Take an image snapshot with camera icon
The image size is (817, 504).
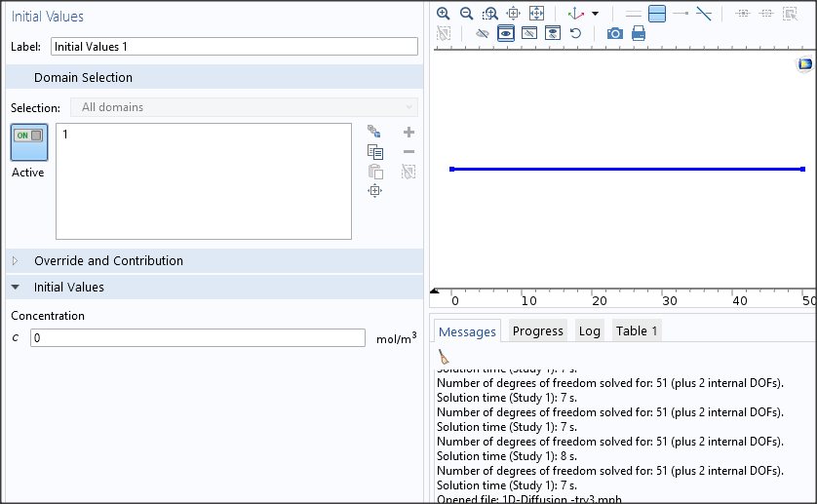click(615, 33)
